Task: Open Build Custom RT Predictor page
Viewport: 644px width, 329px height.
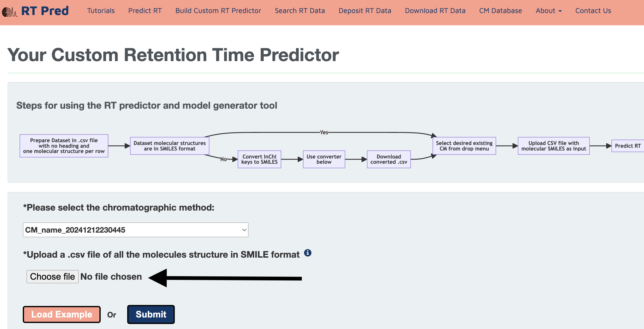Action: point(218,11)
